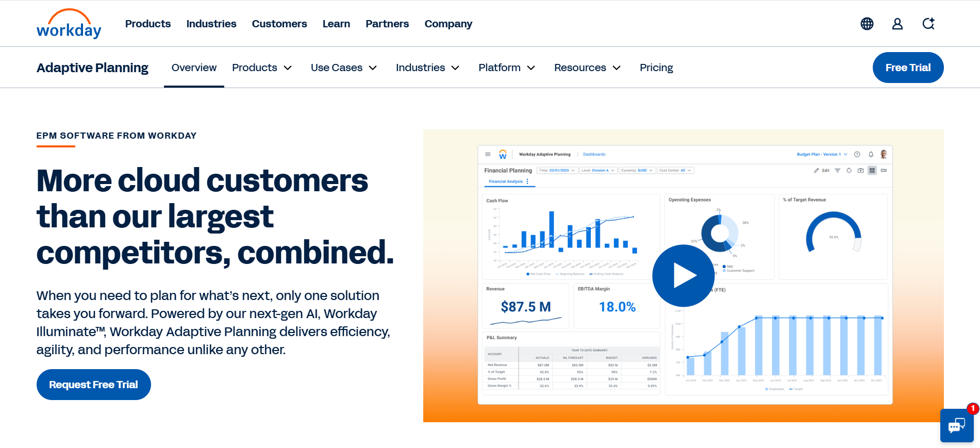Click the dashboard screenshot hamburger menu icon

[488, 154]
